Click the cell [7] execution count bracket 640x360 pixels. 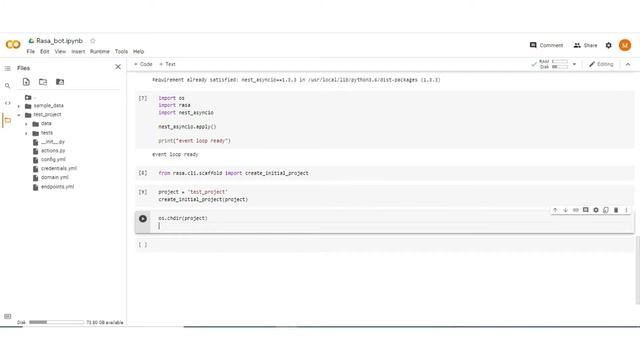143,98
